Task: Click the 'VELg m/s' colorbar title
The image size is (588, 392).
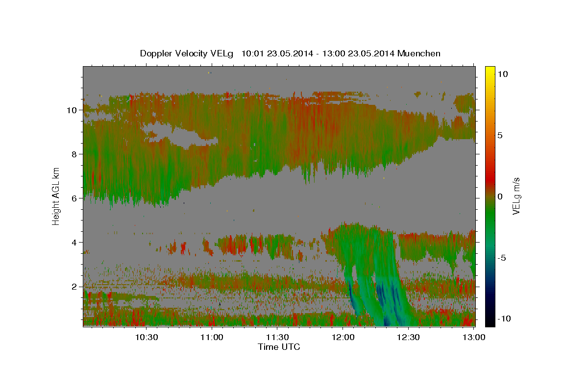Action: (516, 196)
